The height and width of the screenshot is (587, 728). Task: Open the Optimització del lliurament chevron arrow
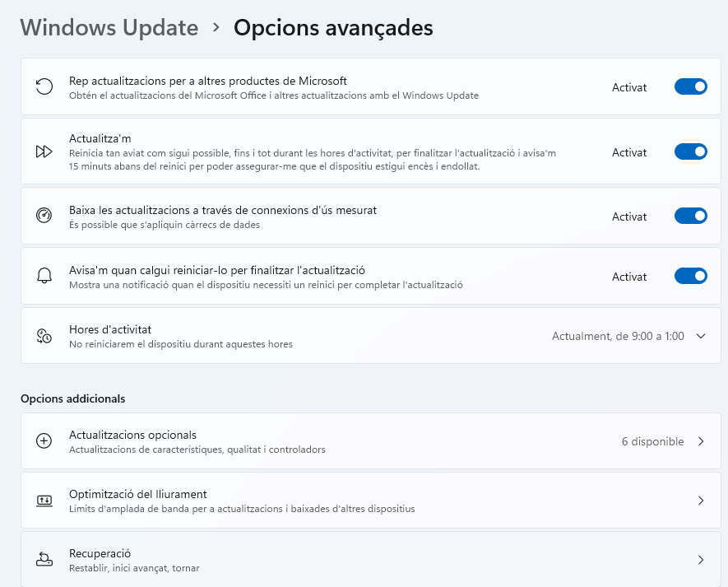click(701, 501)
